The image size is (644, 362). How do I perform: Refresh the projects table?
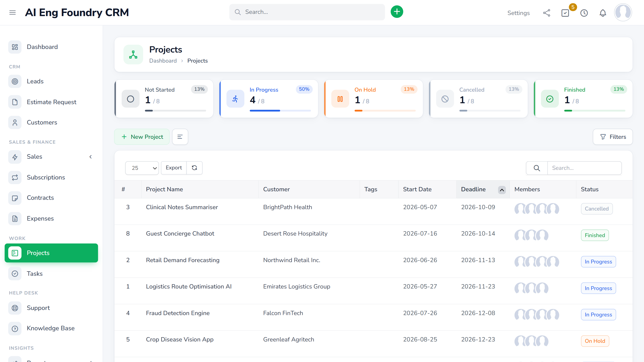click(195, 168)
